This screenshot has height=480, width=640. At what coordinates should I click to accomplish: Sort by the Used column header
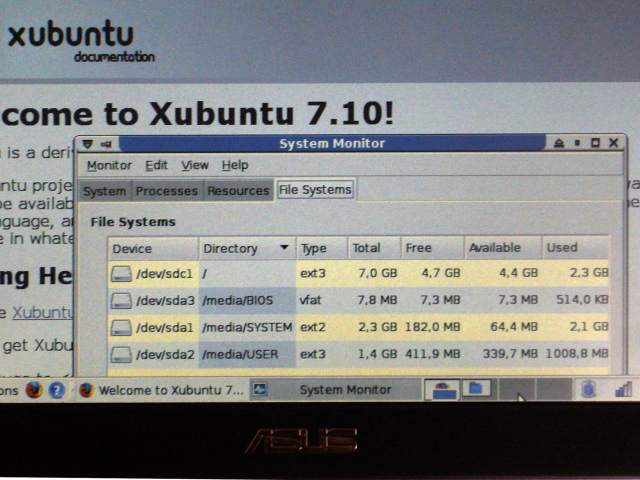click(576, 247)
